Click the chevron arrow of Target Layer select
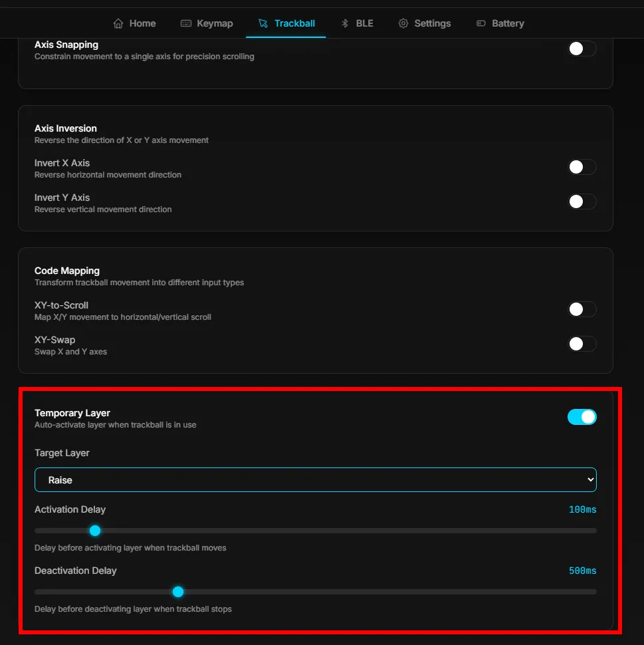The image size is (644, 645). (x=589, y=479)
